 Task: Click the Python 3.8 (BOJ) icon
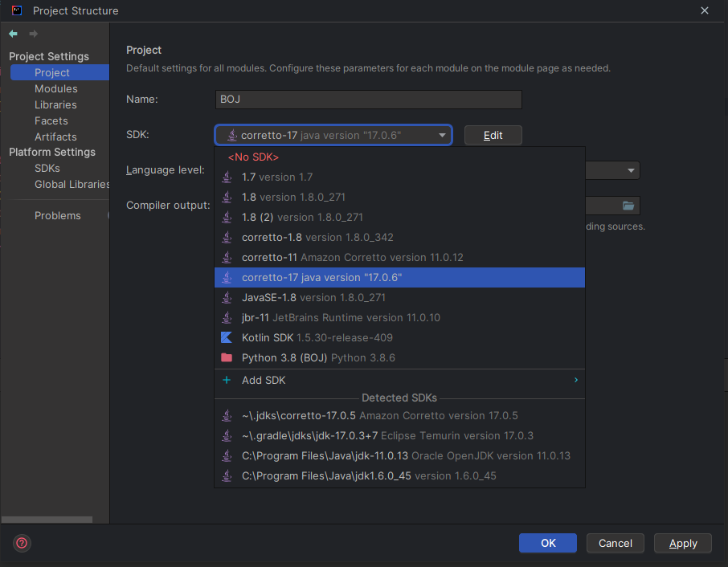[x=227, y=357]
